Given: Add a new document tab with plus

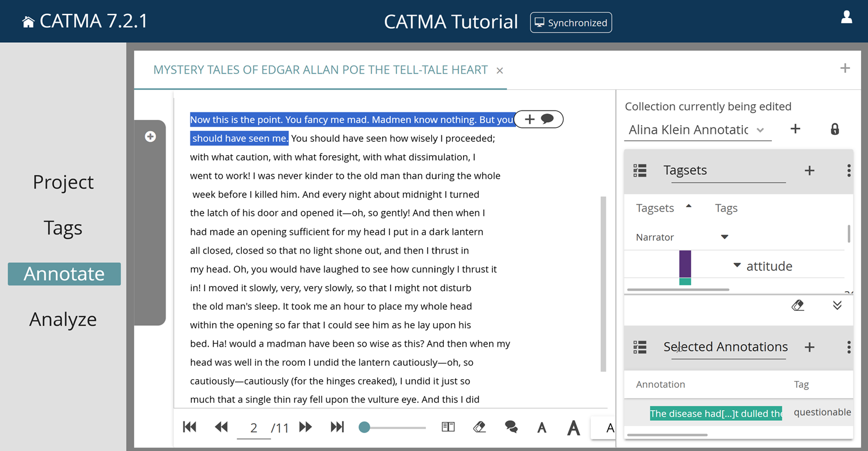Looking at the screenshot, I should (845, 68).
